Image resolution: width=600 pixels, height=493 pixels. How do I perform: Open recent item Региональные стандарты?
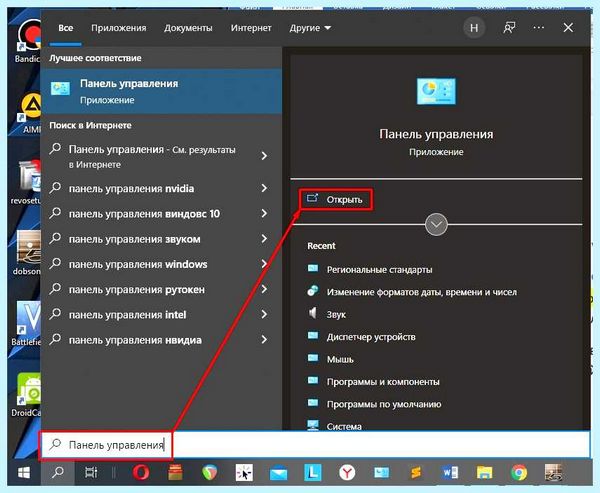click(370, 269)
